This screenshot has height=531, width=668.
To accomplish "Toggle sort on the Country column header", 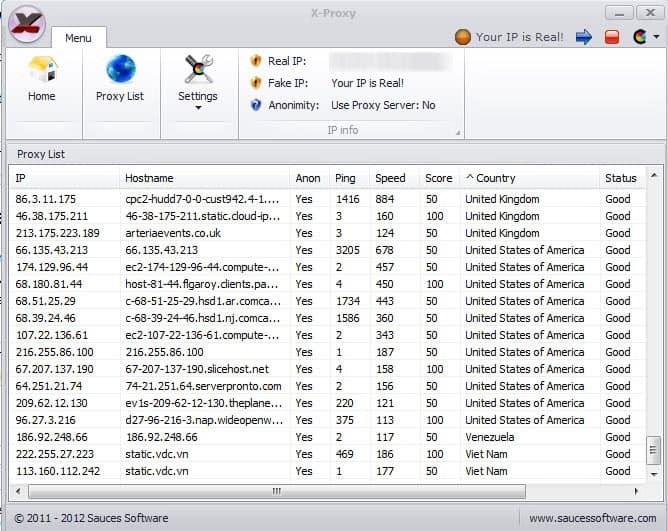I will 530,178.
